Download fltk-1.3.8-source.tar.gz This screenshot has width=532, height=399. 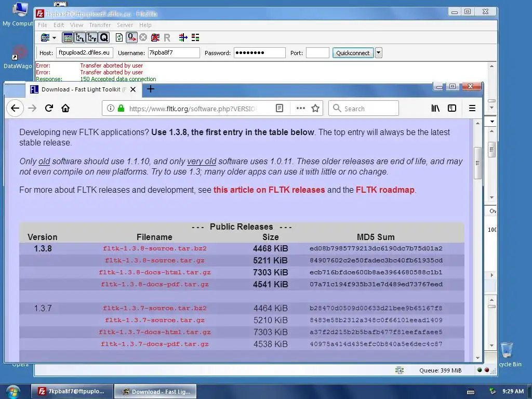(155, 260)
